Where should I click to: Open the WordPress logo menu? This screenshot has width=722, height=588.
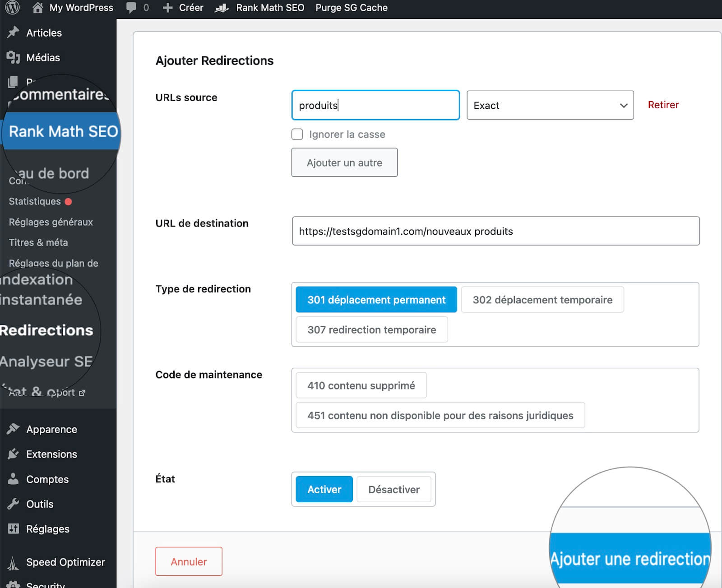tap(12, 8)
